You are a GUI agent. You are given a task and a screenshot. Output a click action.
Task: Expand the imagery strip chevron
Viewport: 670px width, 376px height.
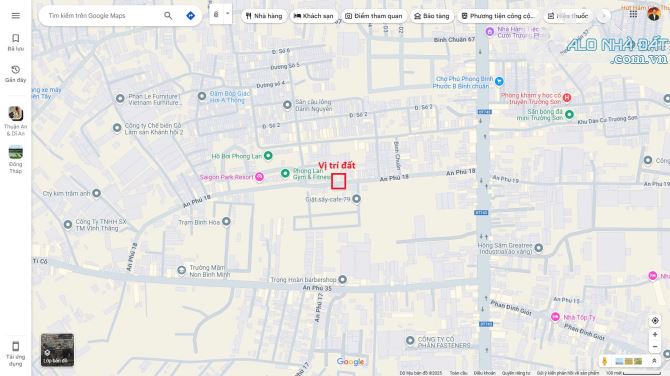(654, 361)
